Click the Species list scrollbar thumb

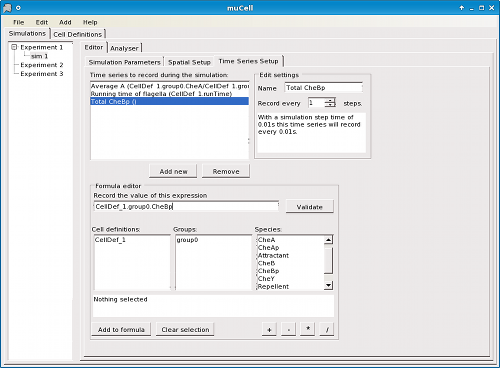[x=329, y=261]
